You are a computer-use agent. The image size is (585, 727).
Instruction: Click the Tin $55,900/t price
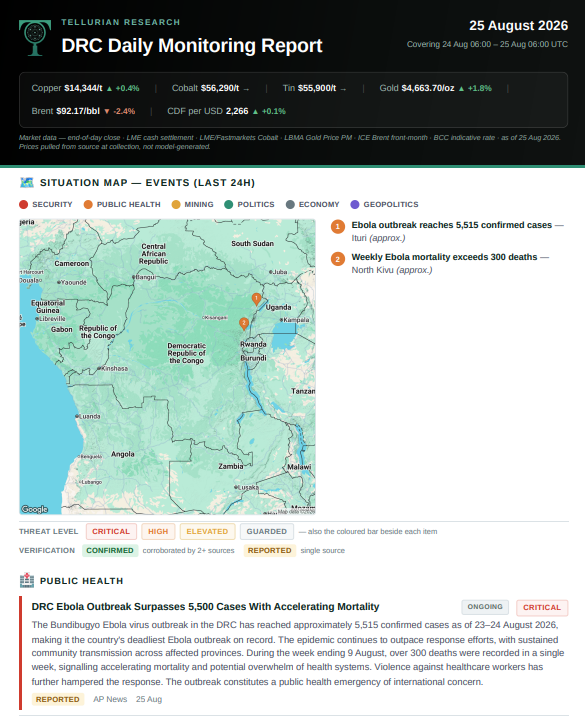click(317, 88)
